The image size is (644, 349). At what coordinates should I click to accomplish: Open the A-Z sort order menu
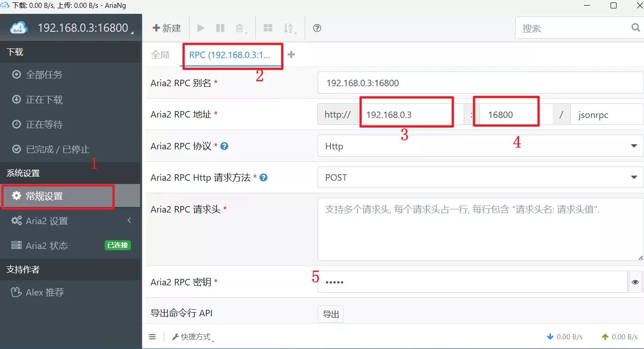[289, 28]
